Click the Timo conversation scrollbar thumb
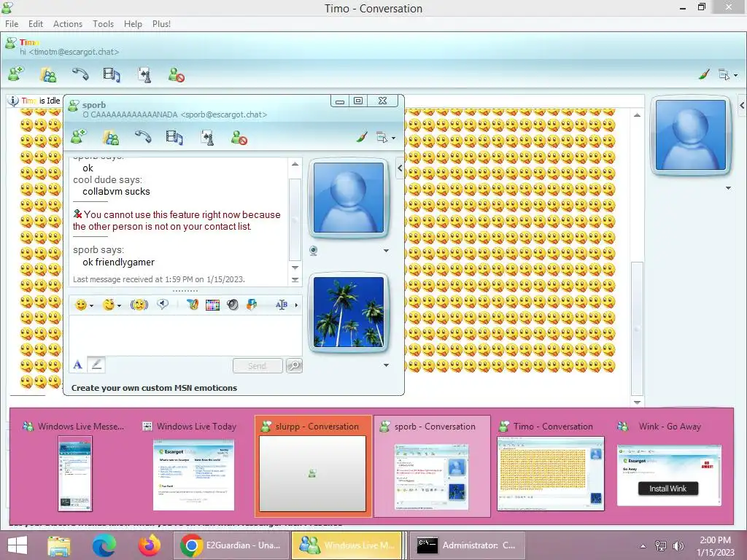 tap(637, 328)
